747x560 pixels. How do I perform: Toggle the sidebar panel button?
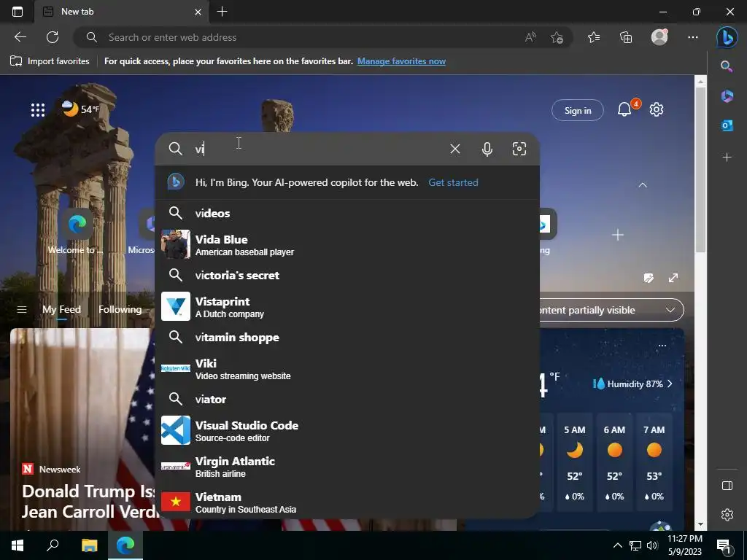tap(727, 485)
